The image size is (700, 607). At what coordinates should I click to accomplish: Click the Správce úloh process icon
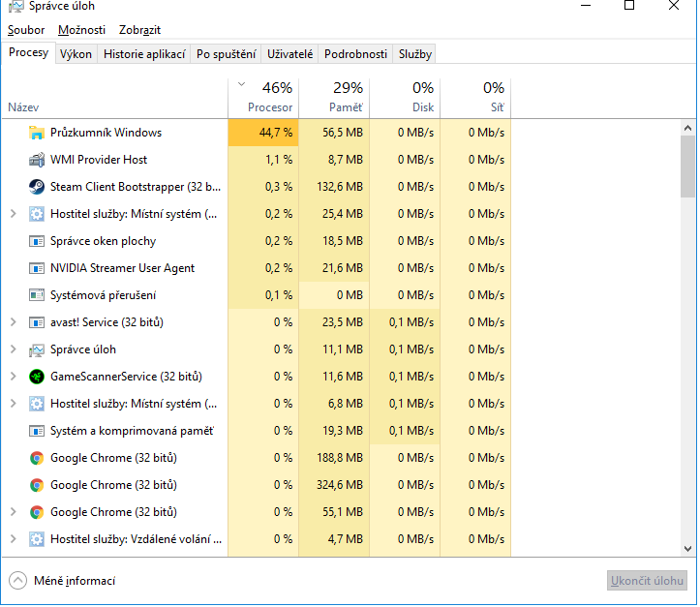click(37, 349)
